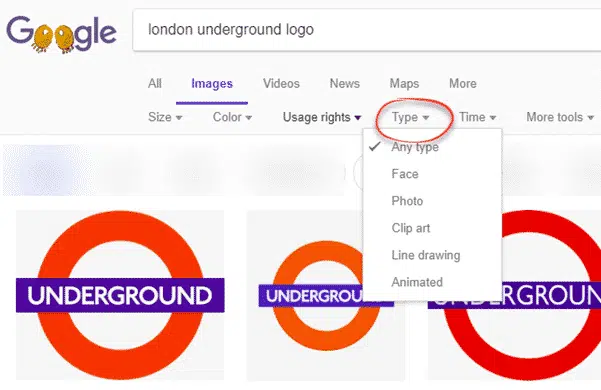Expand the Color filter dropdown
601x390 pixels.
tap(232, 117)
